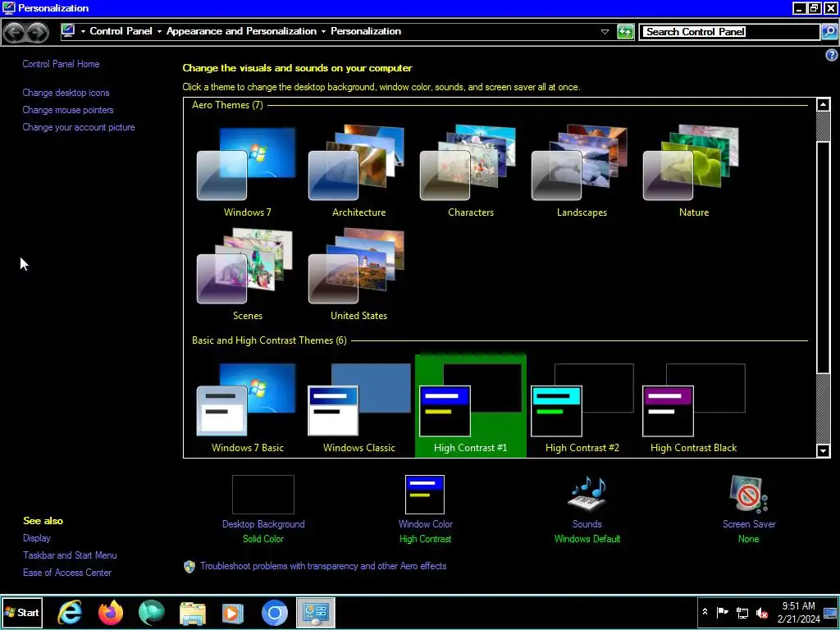Launch Firefox from the taskbar
The image size is (840, 630).
[x=111, y=612]
